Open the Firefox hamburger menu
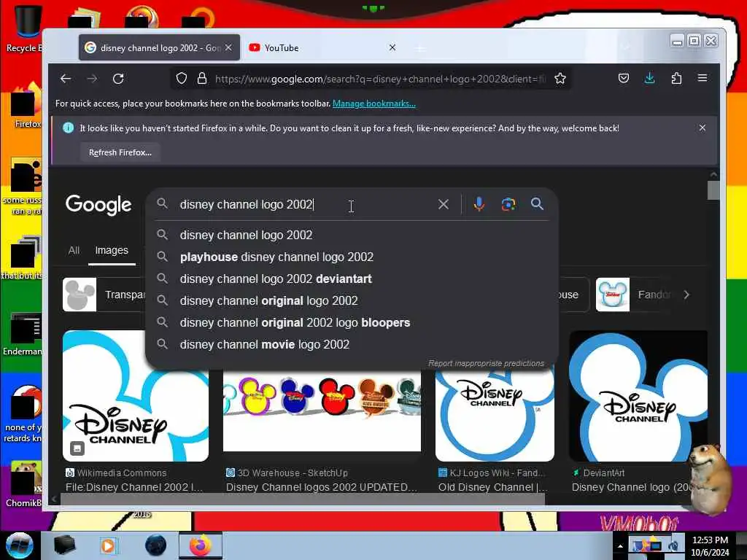Image resolution: width=747 pixels, height=560 pixels. (x=703, y=78)
